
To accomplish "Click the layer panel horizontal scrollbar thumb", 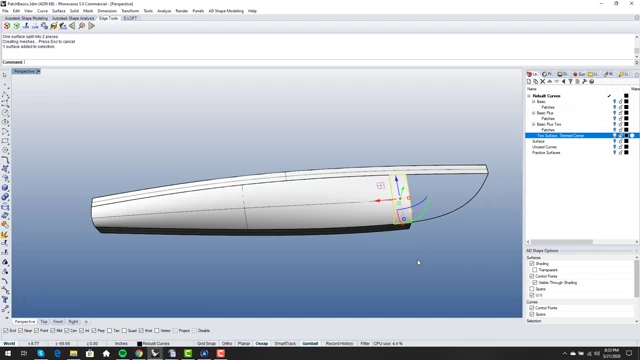I will 562,242.
